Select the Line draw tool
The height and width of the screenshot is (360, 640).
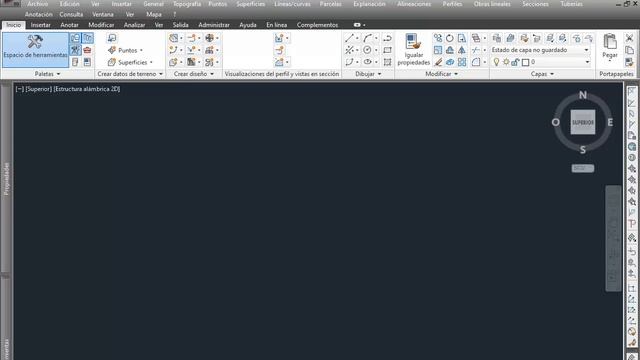tap(349, 38)
